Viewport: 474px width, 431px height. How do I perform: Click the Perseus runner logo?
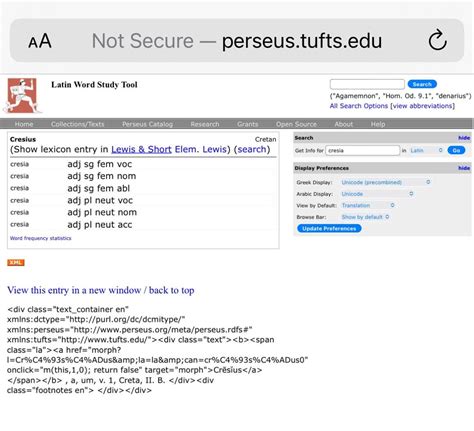tap(22, 96)
